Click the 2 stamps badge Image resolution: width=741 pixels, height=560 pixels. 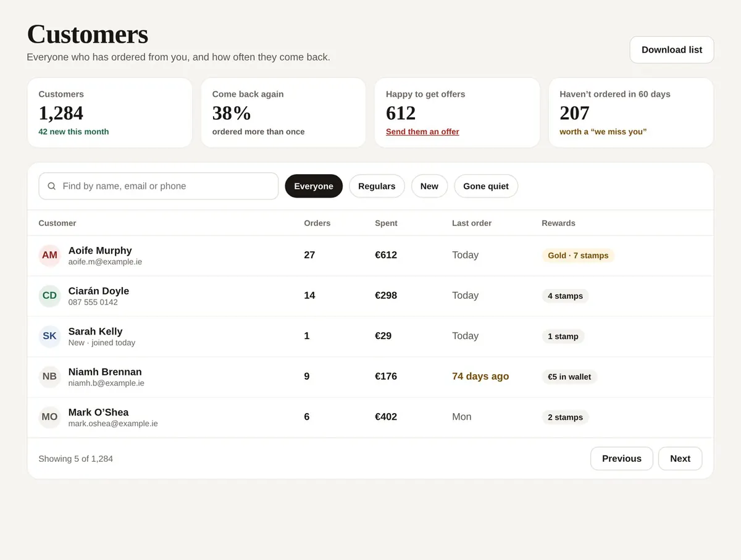565,417
